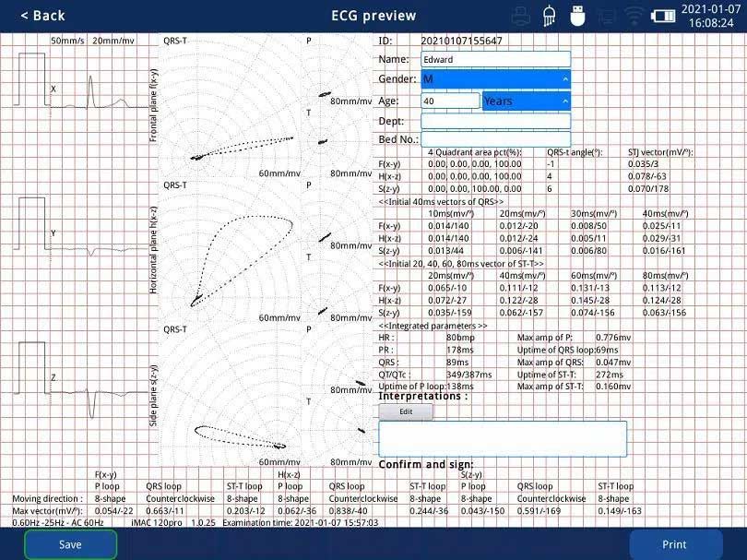Click the Horizontal plane QRS-T loop plot
Image resolution: width=747 pixels, height=560 pixels.
point(231,251)
